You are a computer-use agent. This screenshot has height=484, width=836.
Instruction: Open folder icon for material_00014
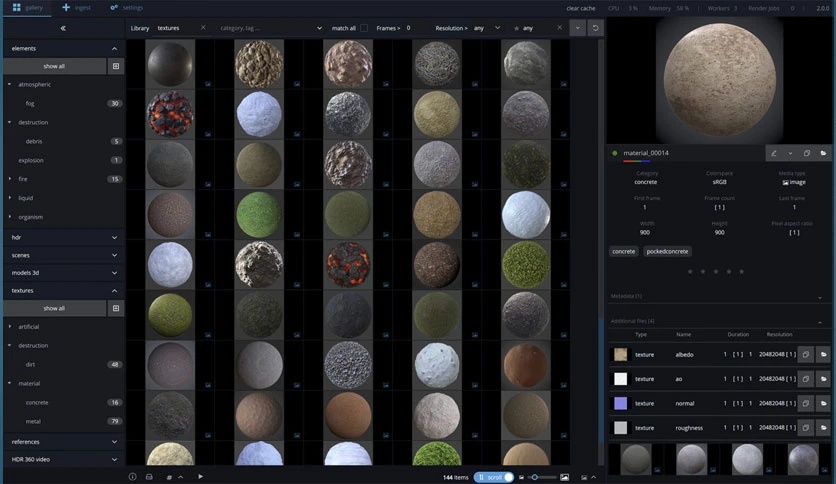click(x=823, y=154)
